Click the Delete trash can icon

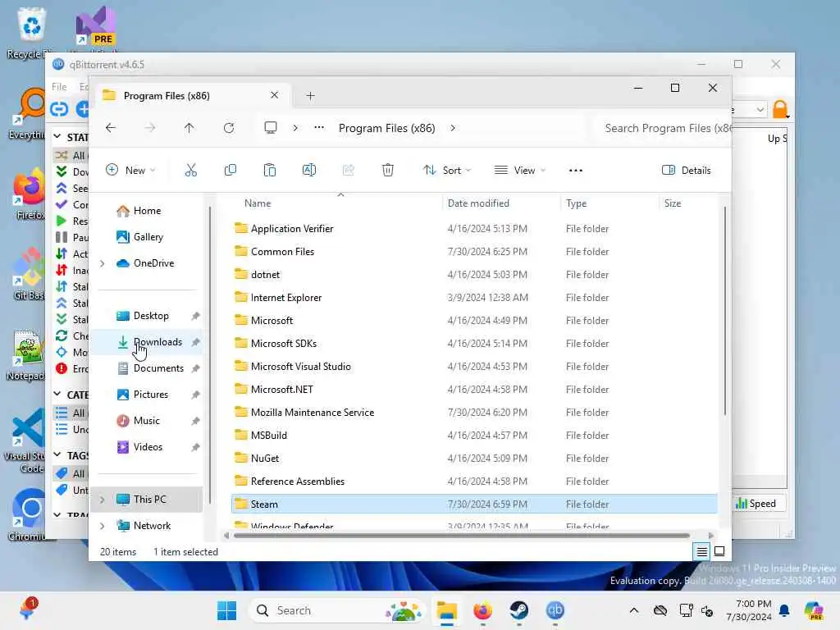pos(388,171)
